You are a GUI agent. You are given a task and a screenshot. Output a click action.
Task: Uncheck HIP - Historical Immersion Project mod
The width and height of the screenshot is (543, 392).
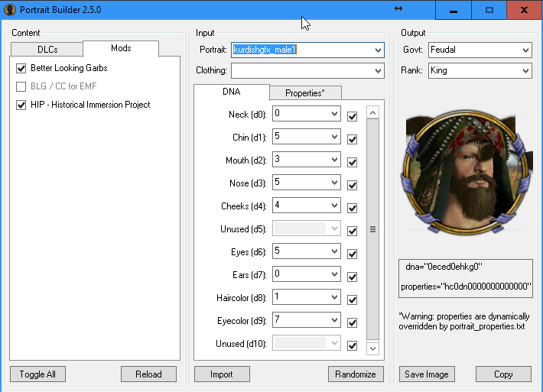21,105
